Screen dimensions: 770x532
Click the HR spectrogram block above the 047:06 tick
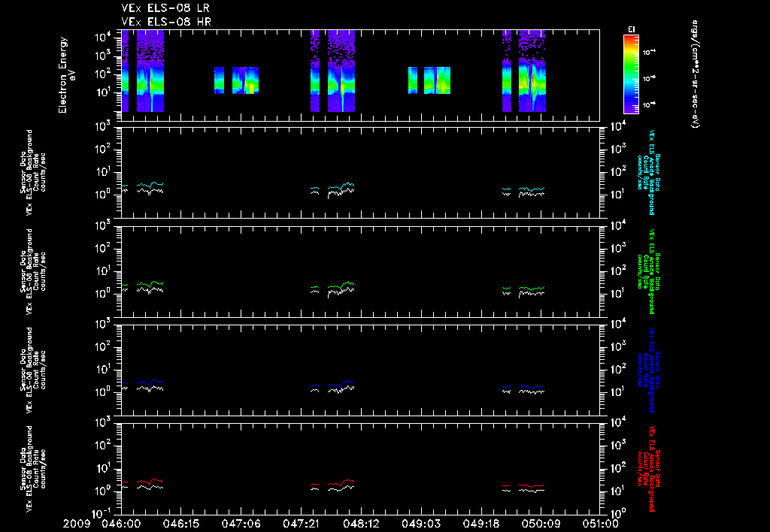[246, 80]
